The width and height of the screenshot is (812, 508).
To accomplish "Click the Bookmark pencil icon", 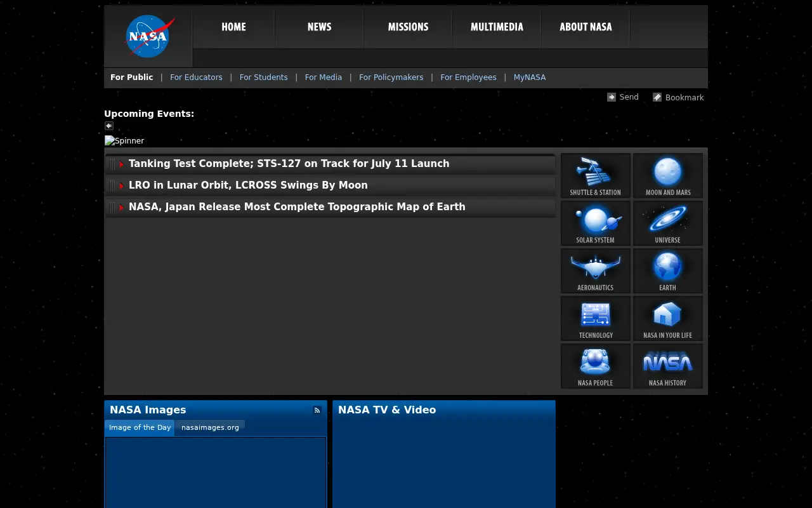I will [x=657, y=97].
